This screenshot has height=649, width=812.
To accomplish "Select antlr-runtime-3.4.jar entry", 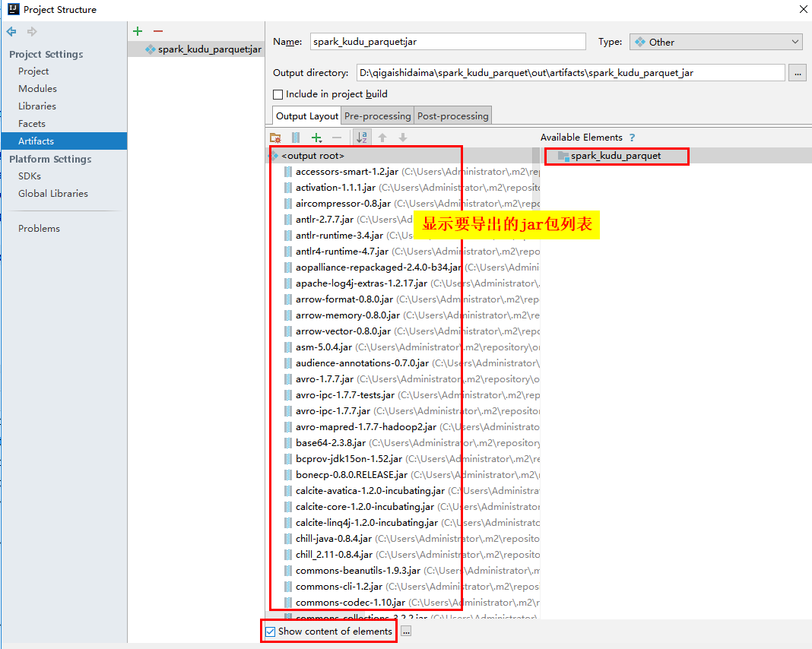I will pyautogui.click(x=339, y=236).
